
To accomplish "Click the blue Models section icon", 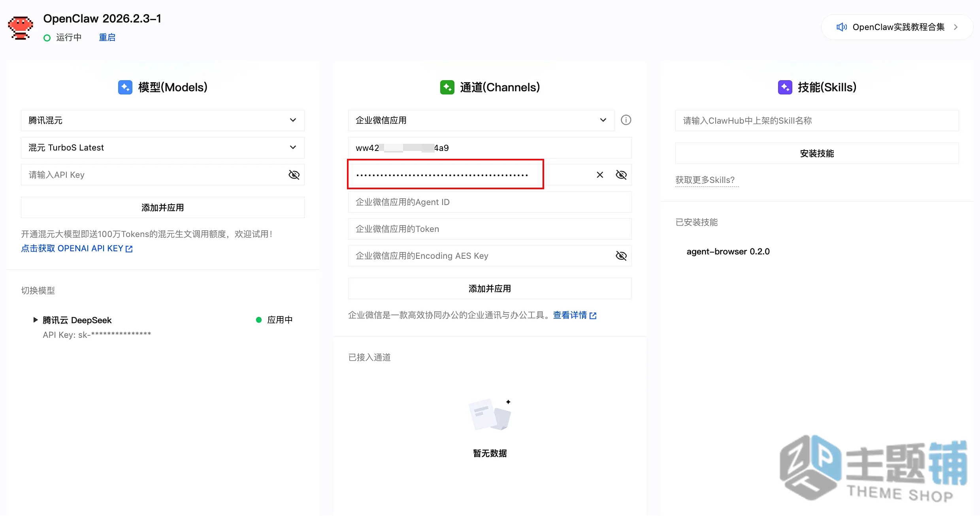I will (125, 87).
